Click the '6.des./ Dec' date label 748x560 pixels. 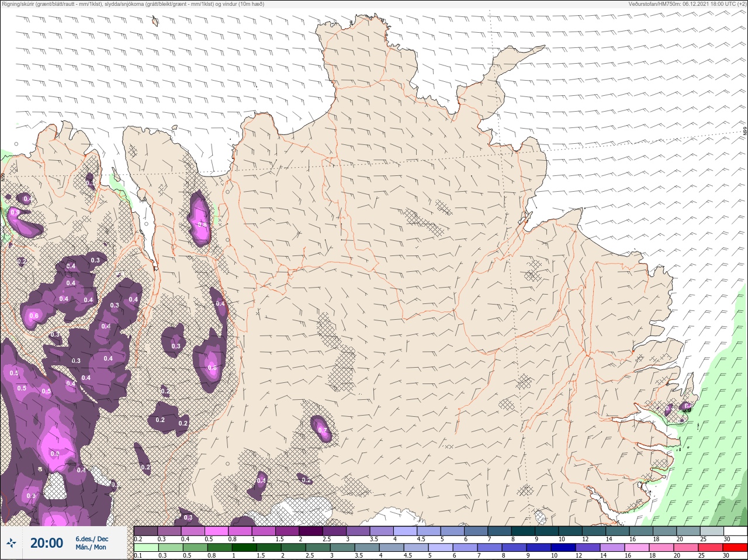pyautogui.click(x=92, y=538)
